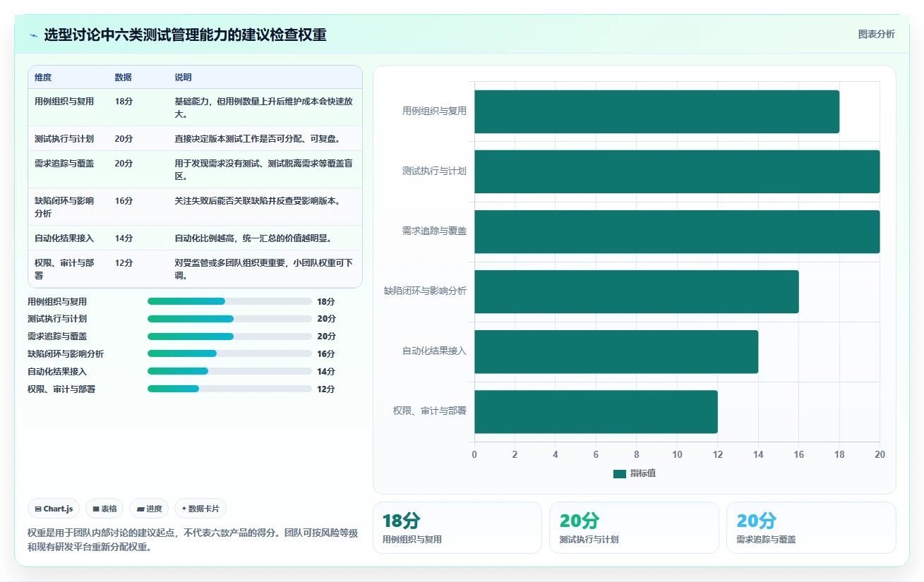Click the 16分 table cell

(124, 201)
